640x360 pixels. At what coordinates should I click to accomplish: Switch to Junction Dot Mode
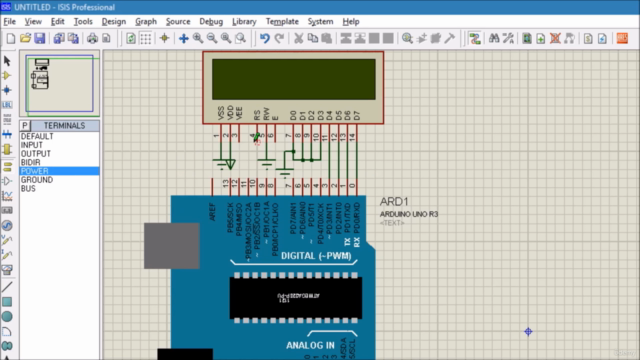(x=7, y=90)
